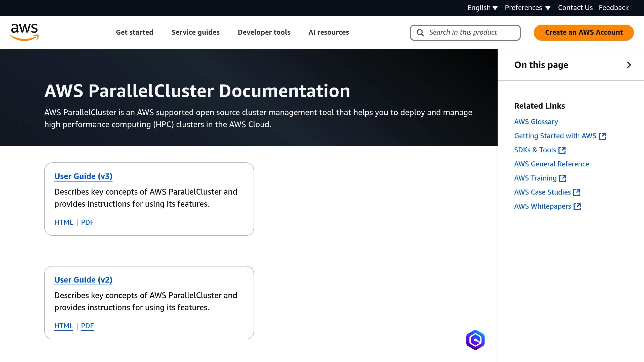Open the AWS Whitepapers link
Viewport: 644px width, 362px height.
coord(543,206)
